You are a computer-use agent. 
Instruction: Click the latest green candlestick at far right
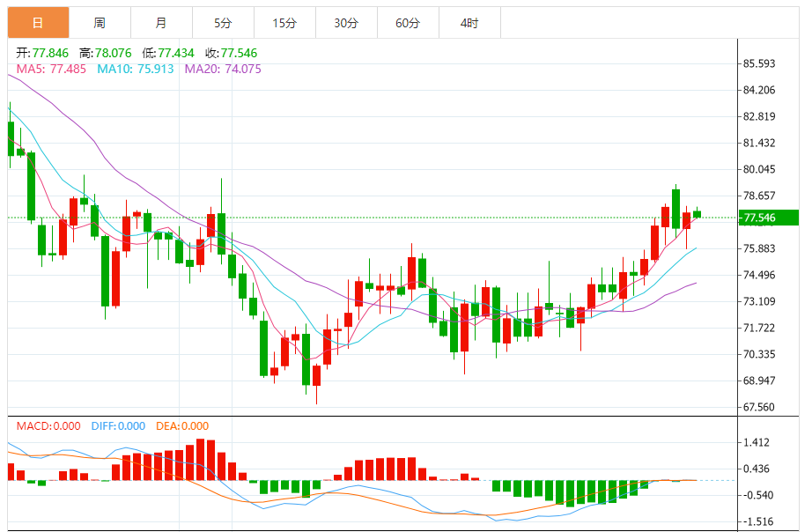tap(697, 214)
